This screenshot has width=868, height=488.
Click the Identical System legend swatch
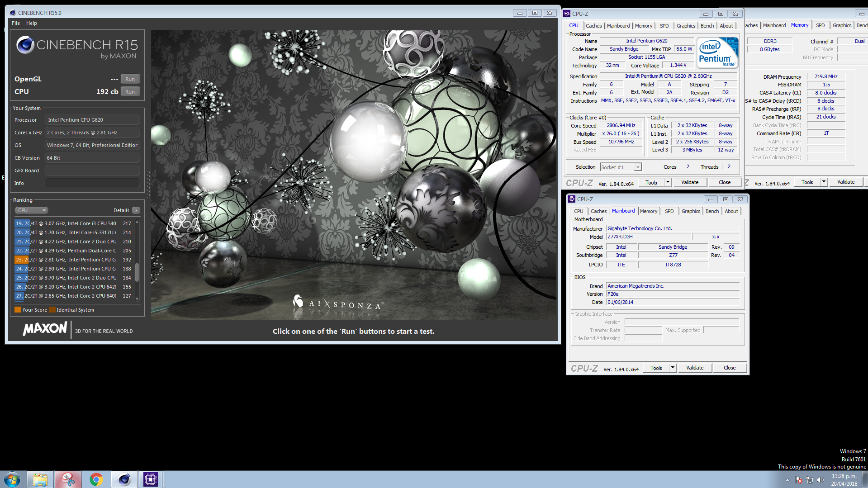[52, 310]
